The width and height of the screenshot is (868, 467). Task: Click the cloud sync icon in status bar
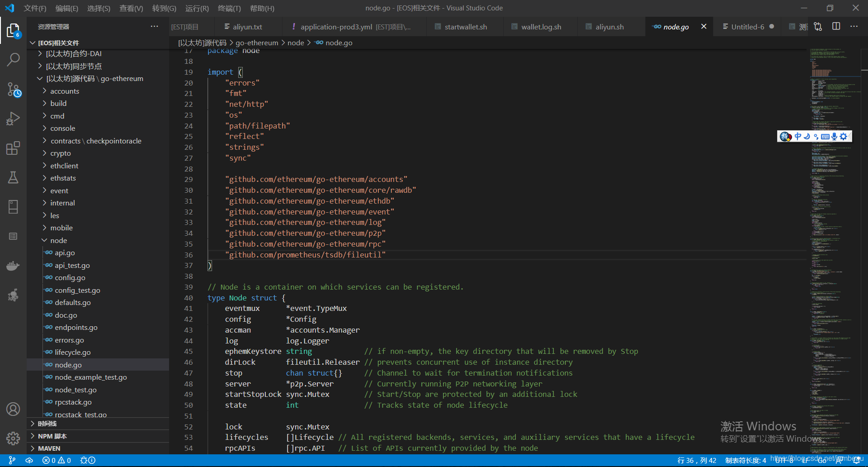[x=29, y=460]
